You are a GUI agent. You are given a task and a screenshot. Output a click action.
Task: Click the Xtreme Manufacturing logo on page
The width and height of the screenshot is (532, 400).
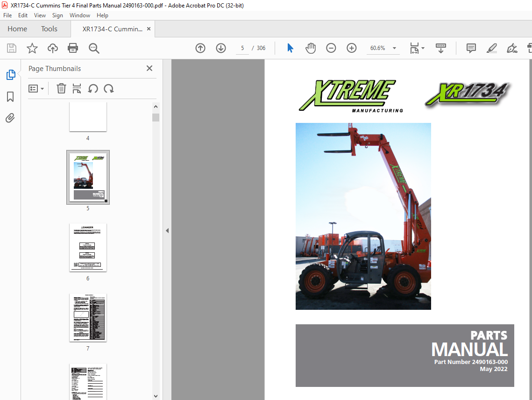click(x=351, y=96)
